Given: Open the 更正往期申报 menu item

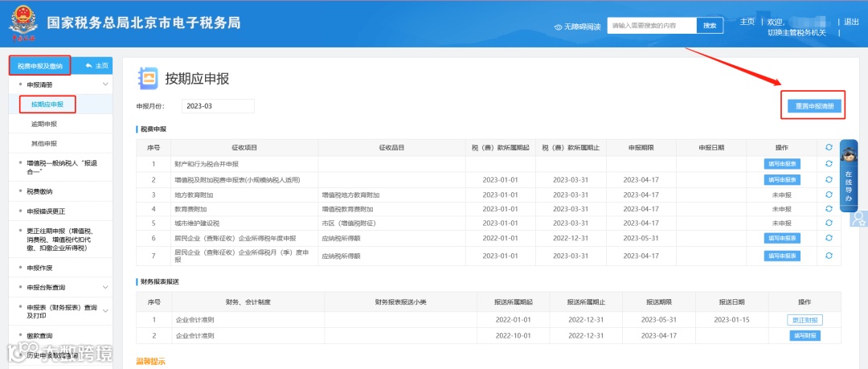Looking at the screenshot, I should [x=59, y=240].
